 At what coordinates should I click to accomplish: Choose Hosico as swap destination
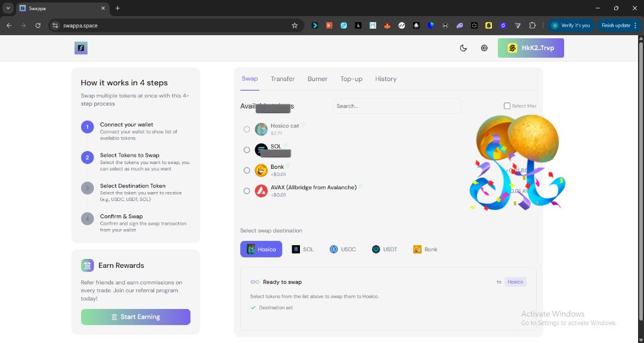coord(261,249)
